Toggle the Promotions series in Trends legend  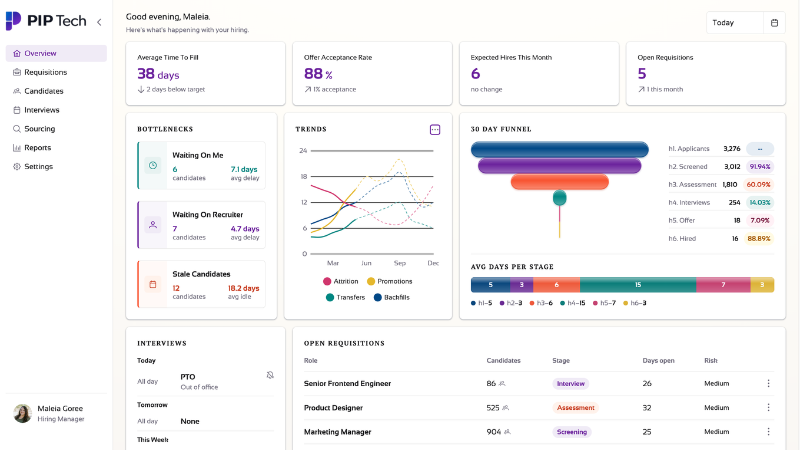(x=389, y=281)
